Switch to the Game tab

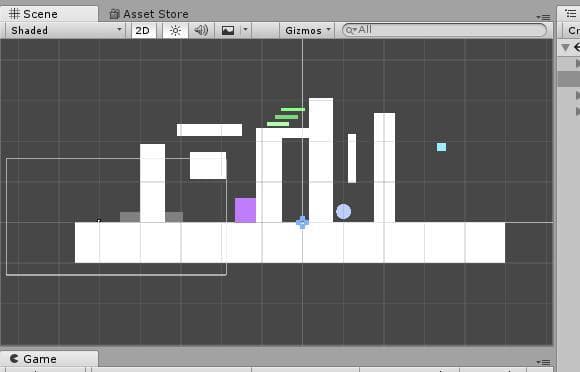click(49, 359)
